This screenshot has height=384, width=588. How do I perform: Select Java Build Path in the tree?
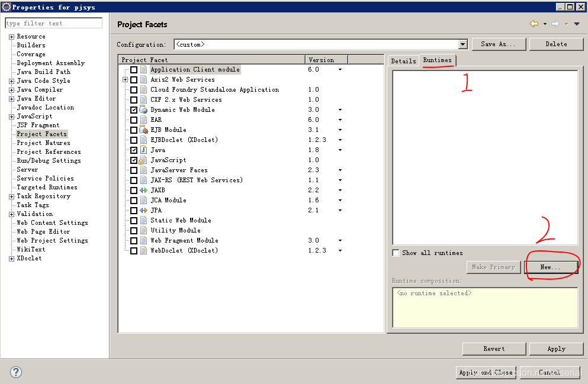(x=43, y=72)
